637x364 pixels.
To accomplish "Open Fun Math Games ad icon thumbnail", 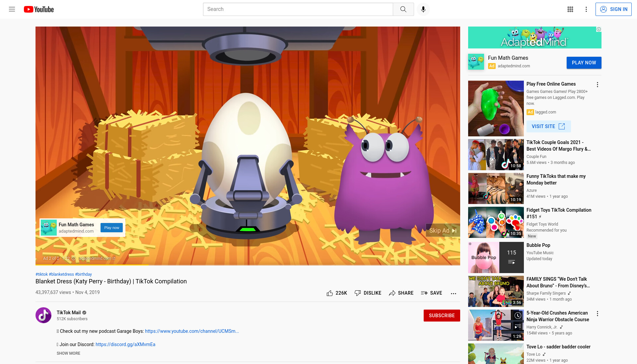I will (x=476, y=62).
